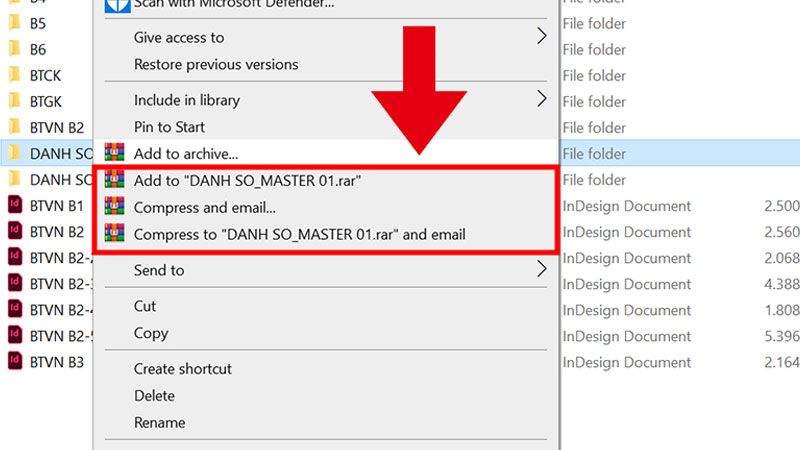Click folder icon of BTVN B2 folder

(15, 127)
